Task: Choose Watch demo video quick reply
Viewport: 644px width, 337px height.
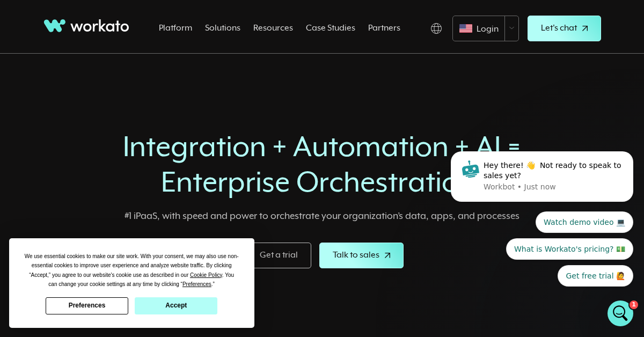Action: pos(584,222)
